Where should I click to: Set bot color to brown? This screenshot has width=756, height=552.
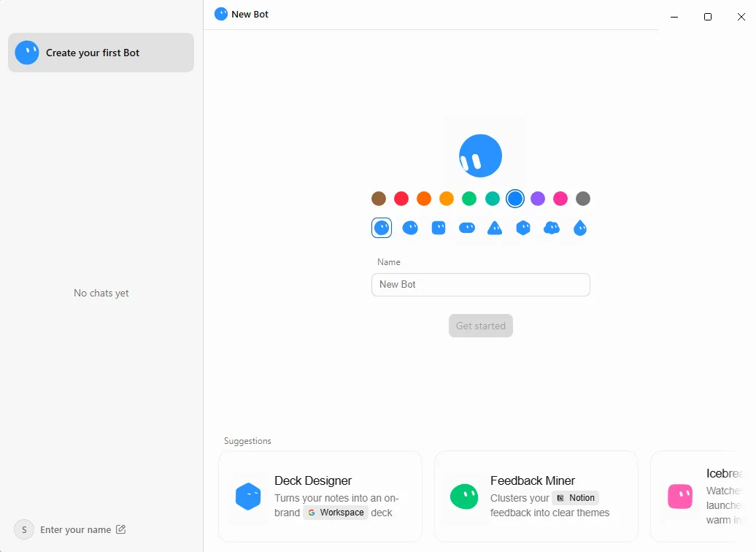[379, 199]
